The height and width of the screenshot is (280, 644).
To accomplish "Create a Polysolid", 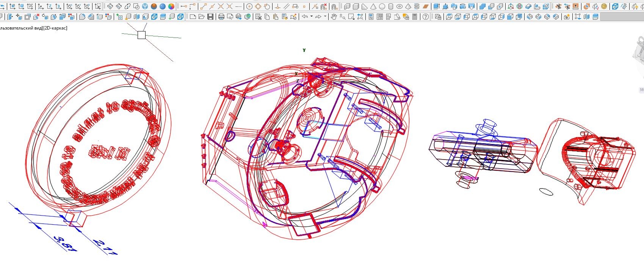I will pyautogui.click(x=347, y=6).
